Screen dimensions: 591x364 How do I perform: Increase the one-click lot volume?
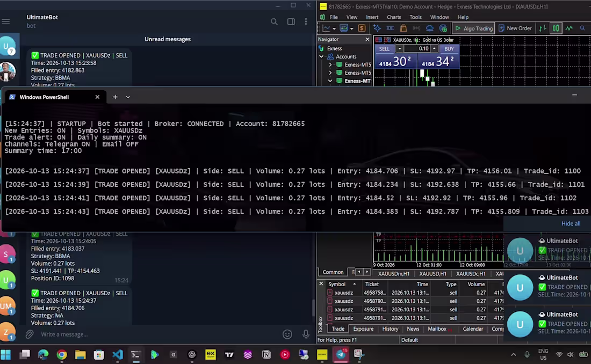point(434,49)
